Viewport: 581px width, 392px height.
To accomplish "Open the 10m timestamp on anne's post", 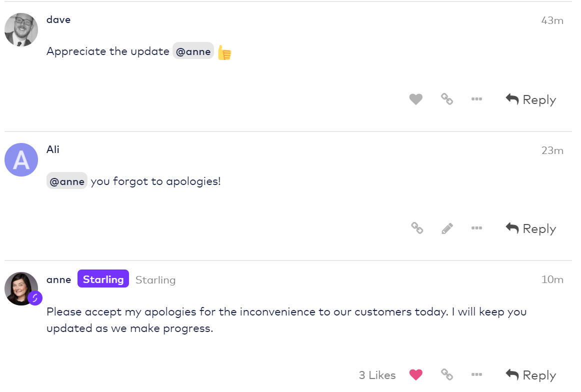I will tap(552, 279).
